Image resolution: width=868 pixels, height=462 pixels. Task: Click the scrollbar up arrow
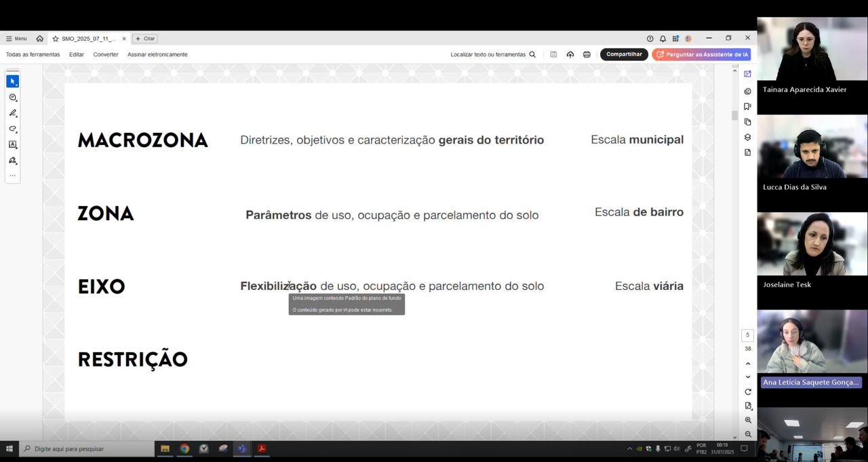tap(734, 70)
